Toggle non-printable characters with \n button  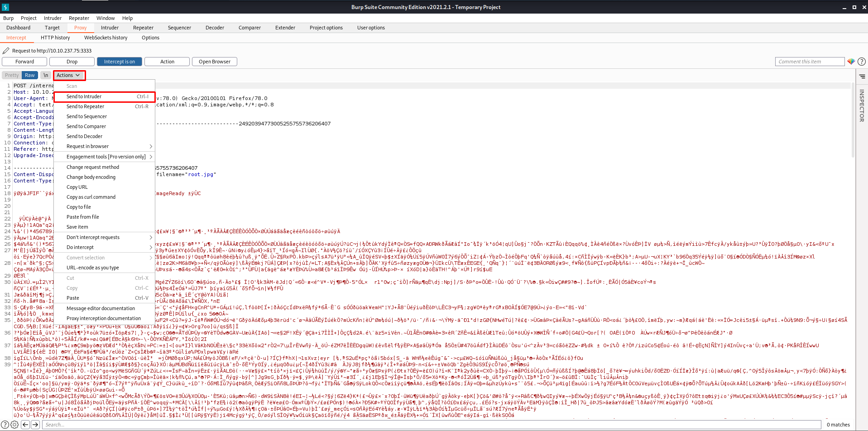(x=46, y=75)
